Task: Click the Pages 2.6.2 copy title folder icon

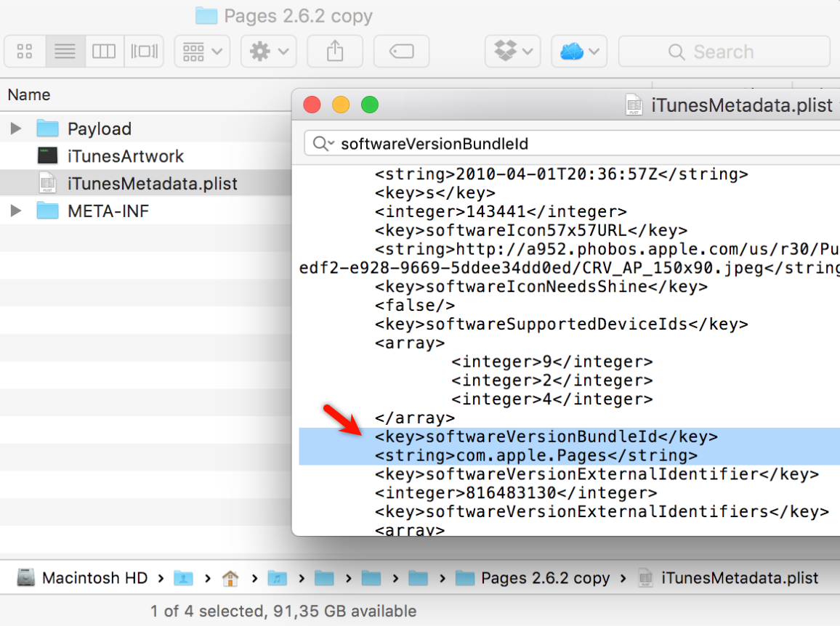Action: coord(206,15)
